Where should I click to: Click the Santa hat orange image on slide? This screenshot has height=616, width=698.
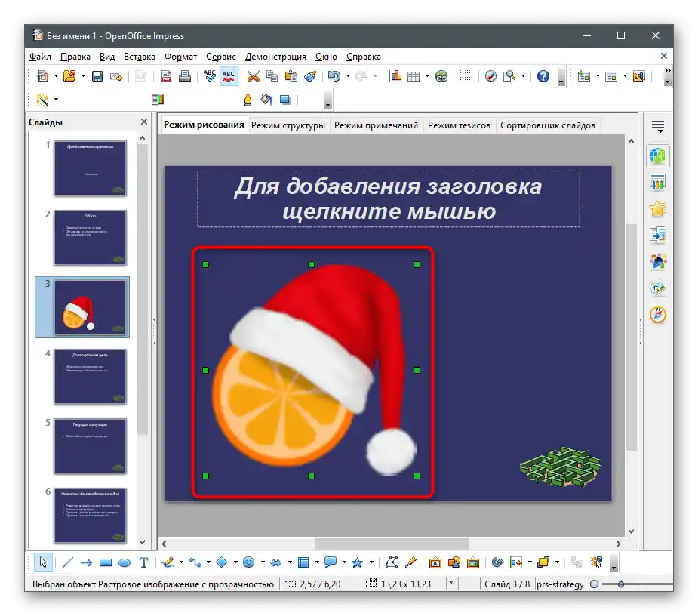coord(311,370)
